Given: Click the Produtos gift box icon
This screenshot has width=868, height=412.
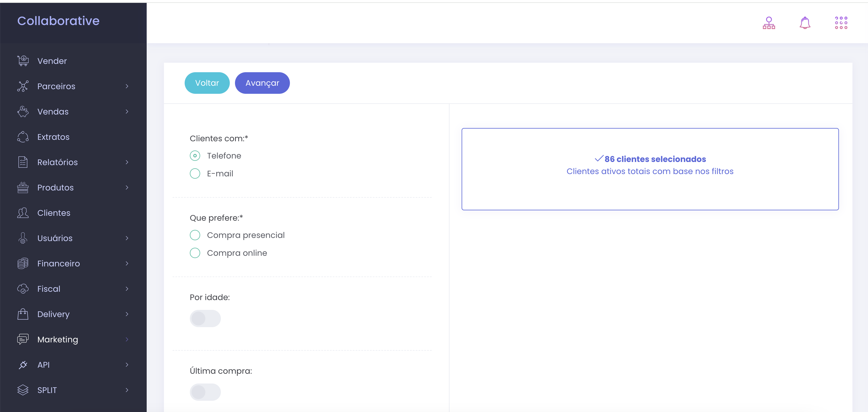Looking at the screenshot, I should pos(23,188).
